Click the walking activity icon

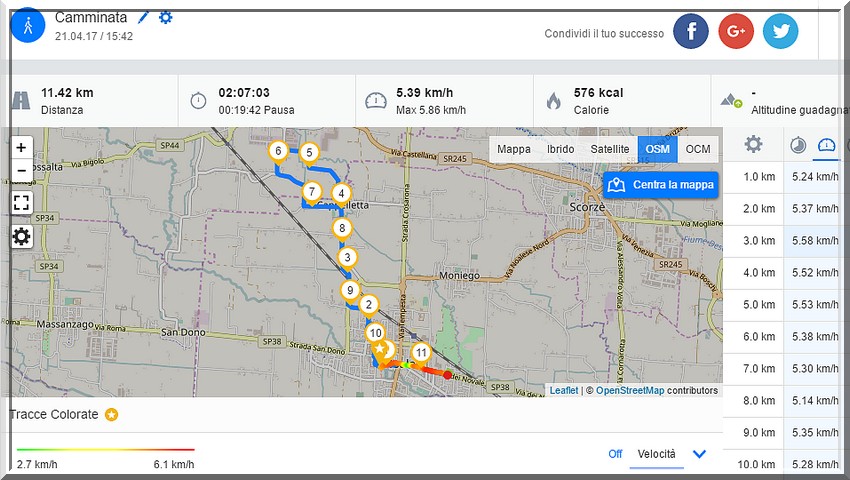coord(28,25)
